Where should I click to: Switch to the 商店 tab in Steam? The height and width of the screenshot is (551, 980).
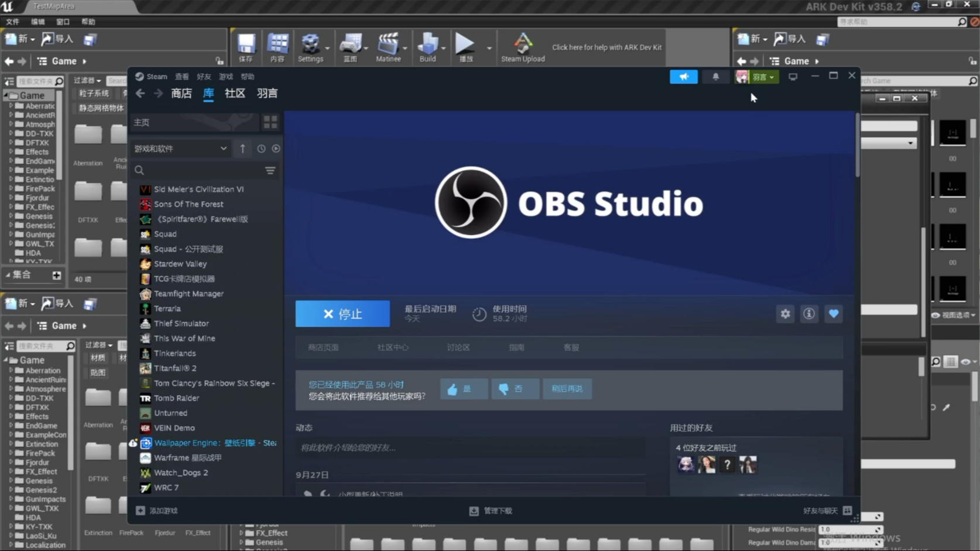pos(181,94)
